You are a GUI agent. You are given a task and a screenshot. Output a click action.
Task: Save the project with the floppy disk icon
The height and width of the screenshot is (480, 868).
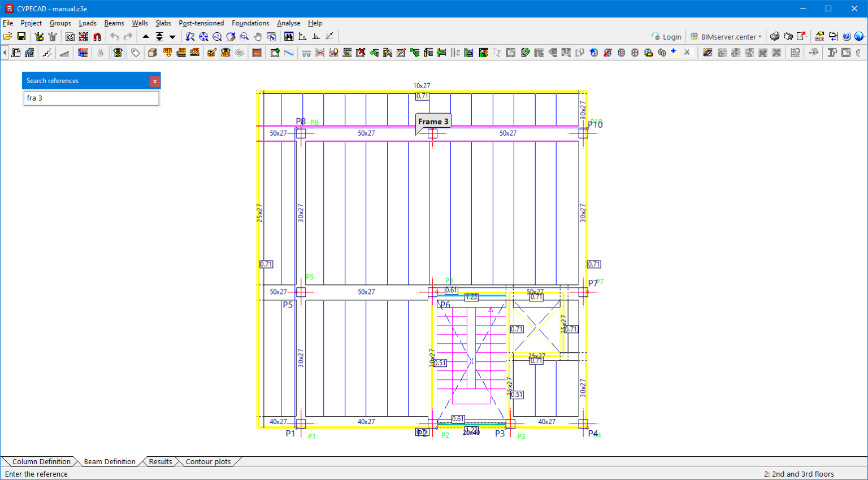[x=21, y=37]
